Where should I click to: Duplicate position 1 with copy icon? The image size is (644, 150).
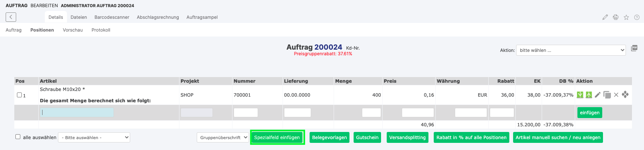[x=607, y=95]
